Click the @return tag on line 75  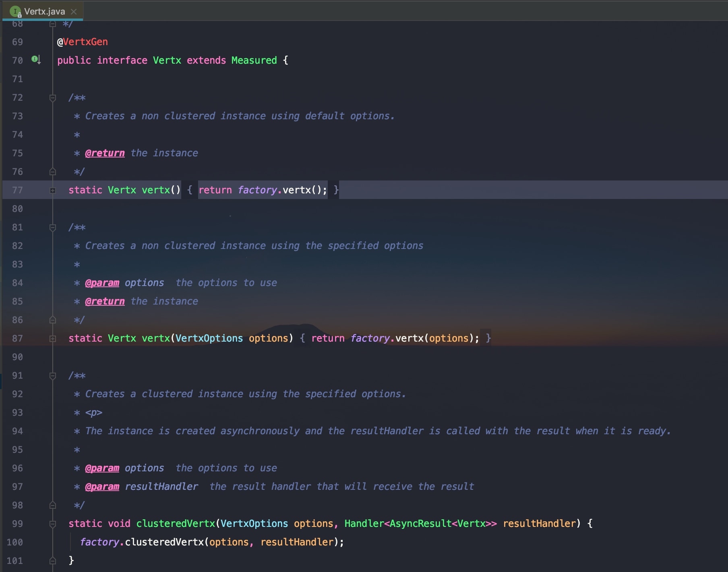(x=105, y=153)
